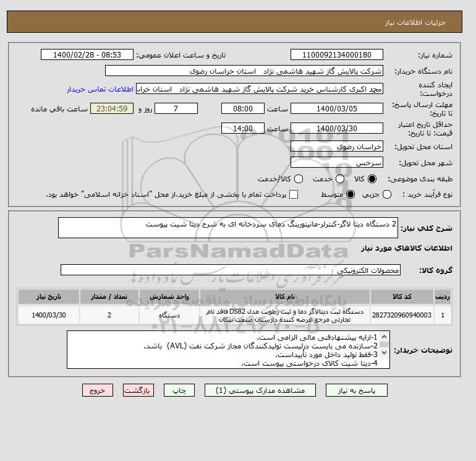
Task: Select the خدمت radio button
Action: 340,179
